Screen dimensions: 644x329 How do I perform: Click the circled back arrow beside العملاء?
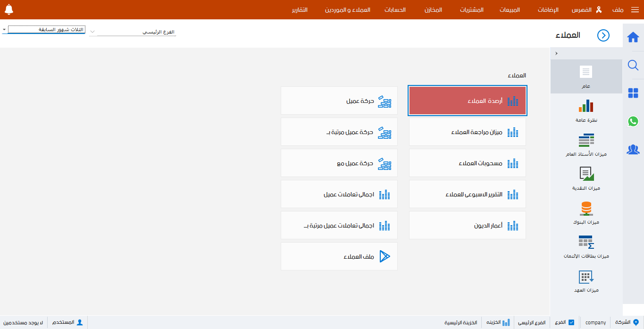603,35
